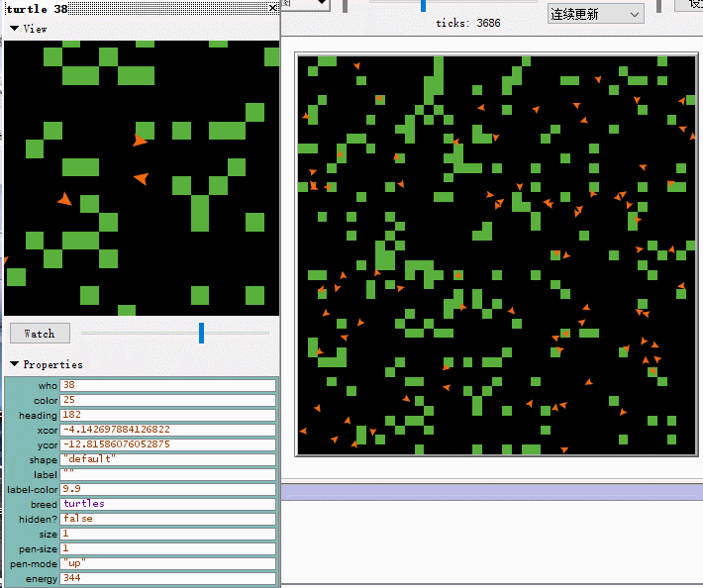Edit the heading field value 182

[x=167, y=415]
